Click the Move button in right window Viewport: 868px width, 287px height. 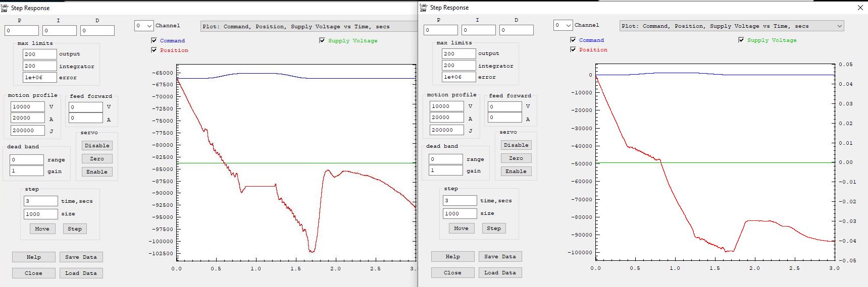point(461,228)
